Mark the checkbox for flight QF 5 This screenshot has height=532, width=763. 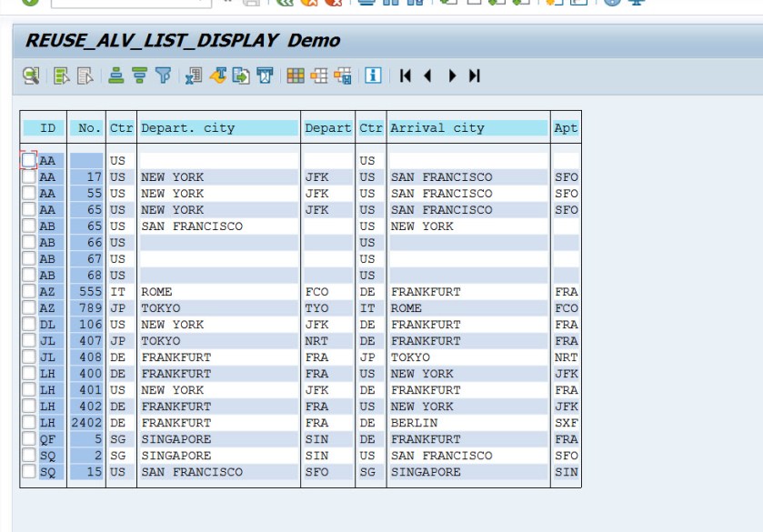[29, 439]
